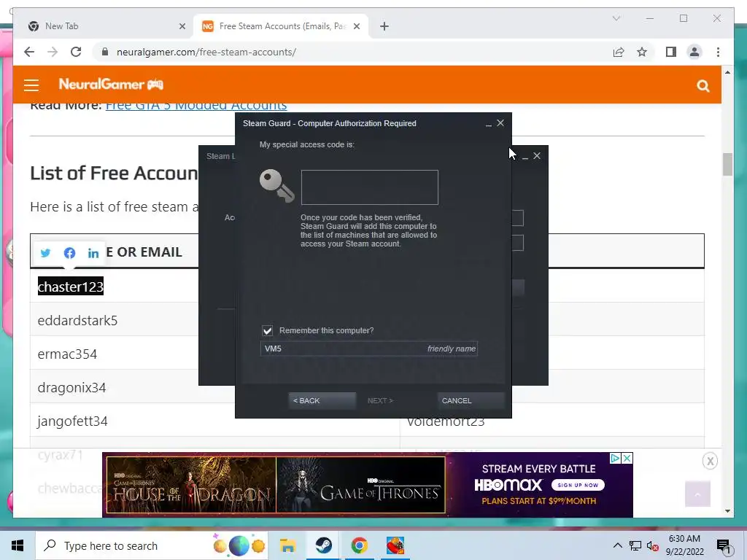
Task: Share on Twitter using the bird icon
Action: pyautogui.click(x=45, y=253)
